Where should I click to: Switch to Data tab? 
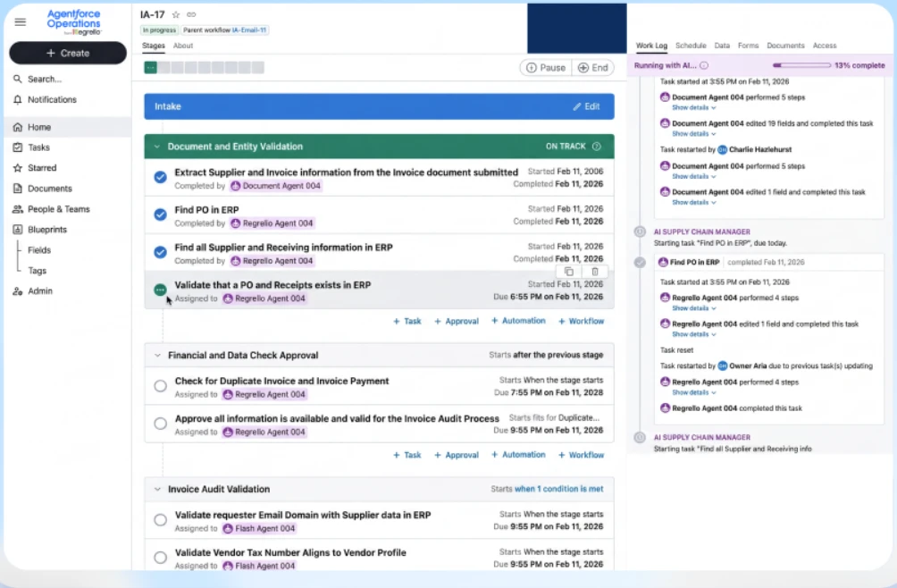pyautogui.click(x=722, y=46)
